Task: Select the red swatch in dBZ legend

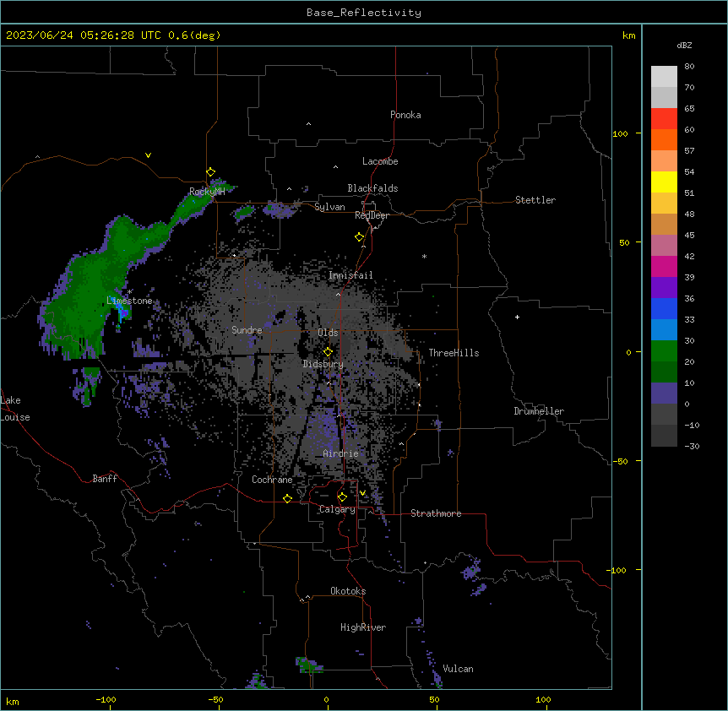Action: [x=664, y=119]
